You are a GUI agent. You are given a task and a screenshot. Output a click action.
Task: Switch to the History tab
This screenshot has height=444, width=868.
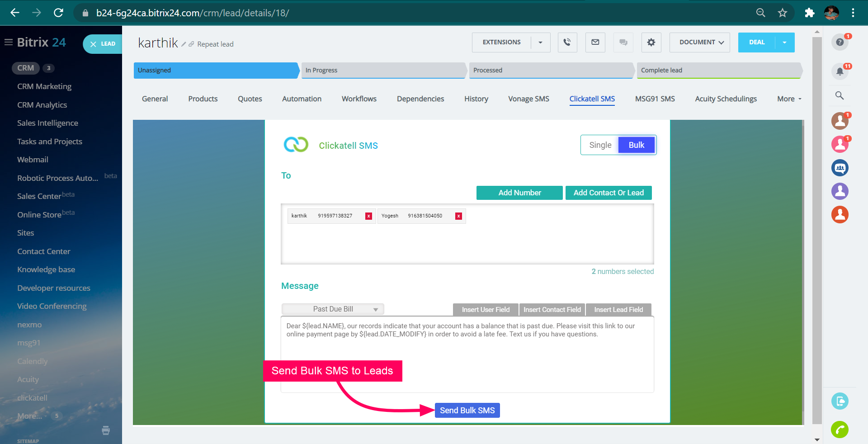point(476,99)
